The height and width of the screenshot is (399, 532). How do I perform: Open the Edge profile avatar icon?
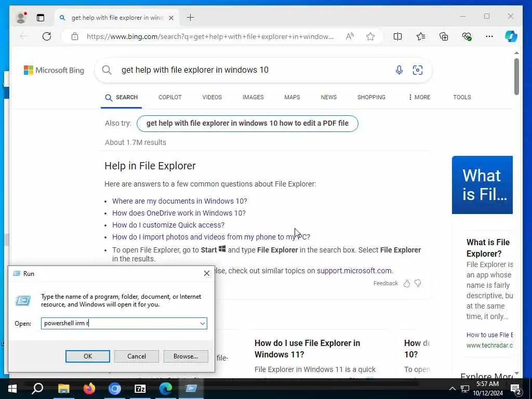point(21,17)
